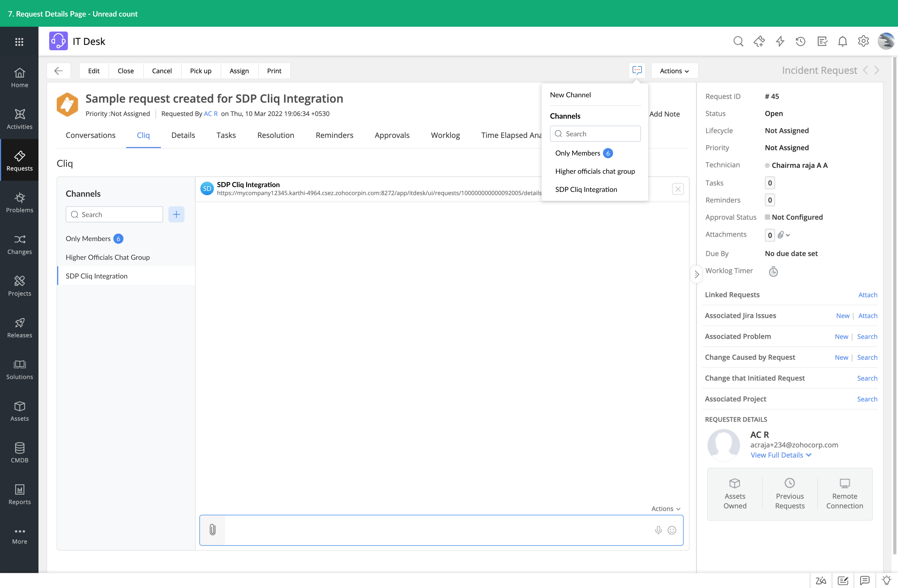Click requester name AC R link
The width and height of the screenshot is (898, 588).
click(211, 114)
